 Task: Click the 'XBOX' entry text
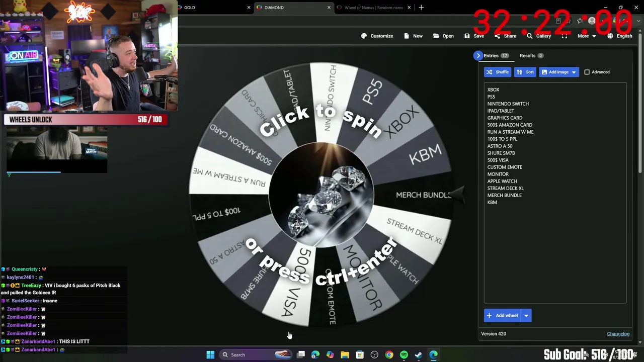tap(493, 89)
